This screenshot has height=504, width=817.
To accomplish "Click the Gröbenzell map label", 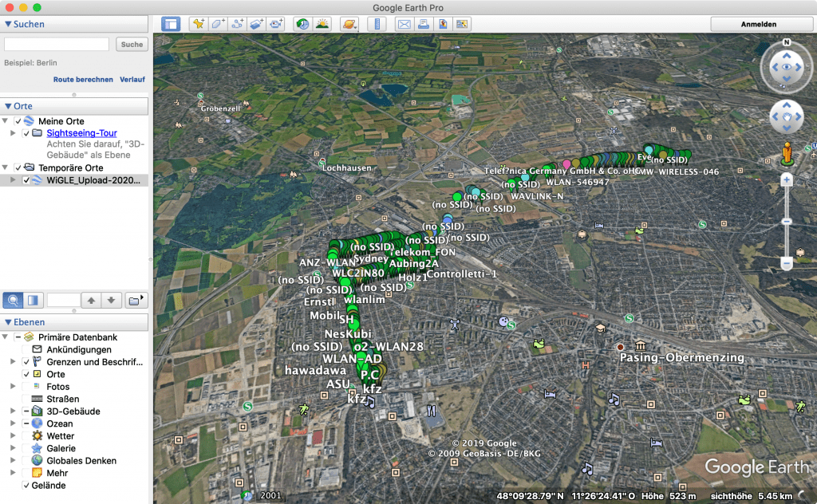I will [x=220, y=108].
